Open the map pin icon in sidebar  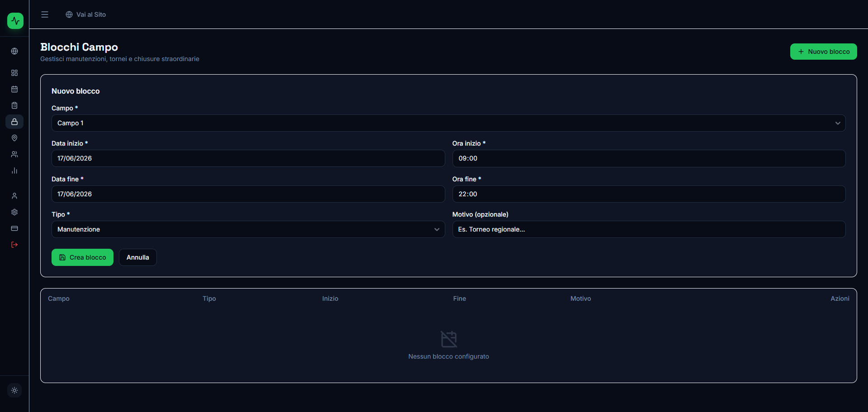pos(14,138)
